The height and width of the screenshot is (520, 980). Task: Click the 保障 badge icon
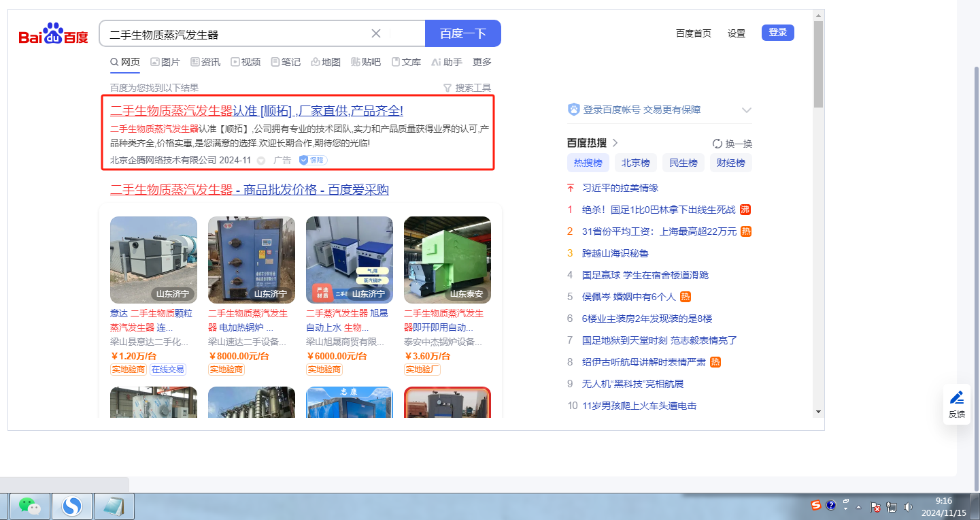(x=313, y=161)
